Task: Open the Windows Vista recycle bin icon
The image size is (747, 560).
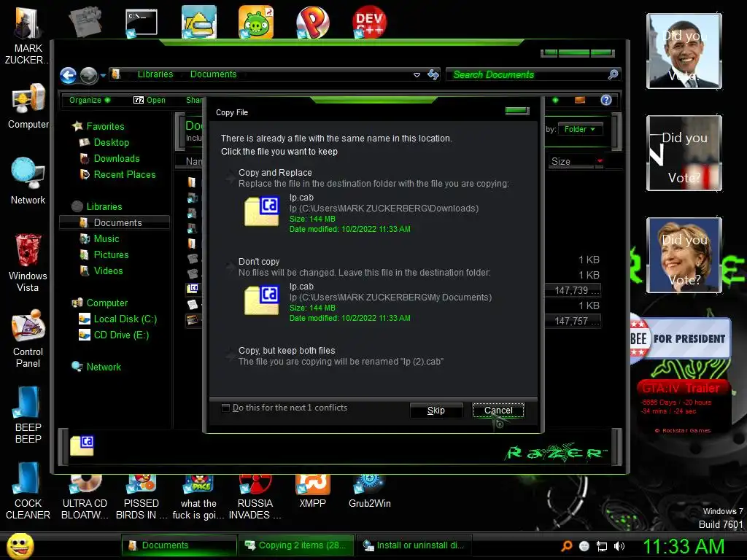Action: (28, 262)
